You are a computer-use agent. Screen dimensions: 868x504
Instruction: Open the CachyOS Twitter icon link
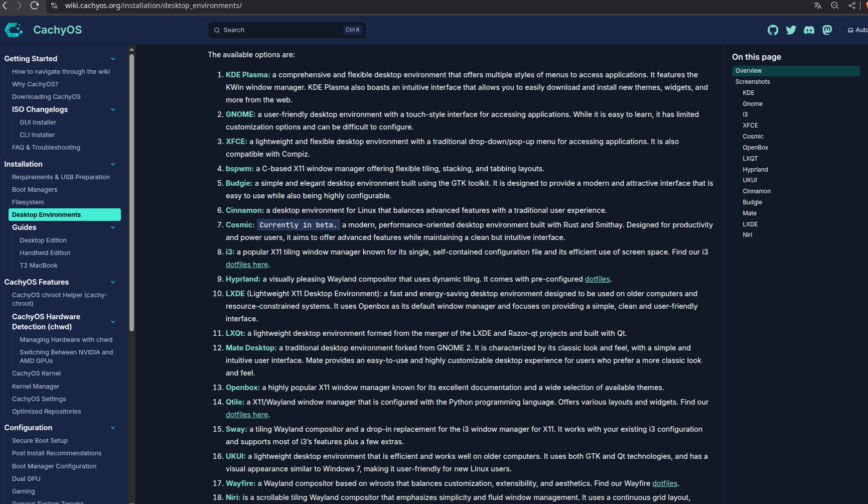tap(791, 30)
